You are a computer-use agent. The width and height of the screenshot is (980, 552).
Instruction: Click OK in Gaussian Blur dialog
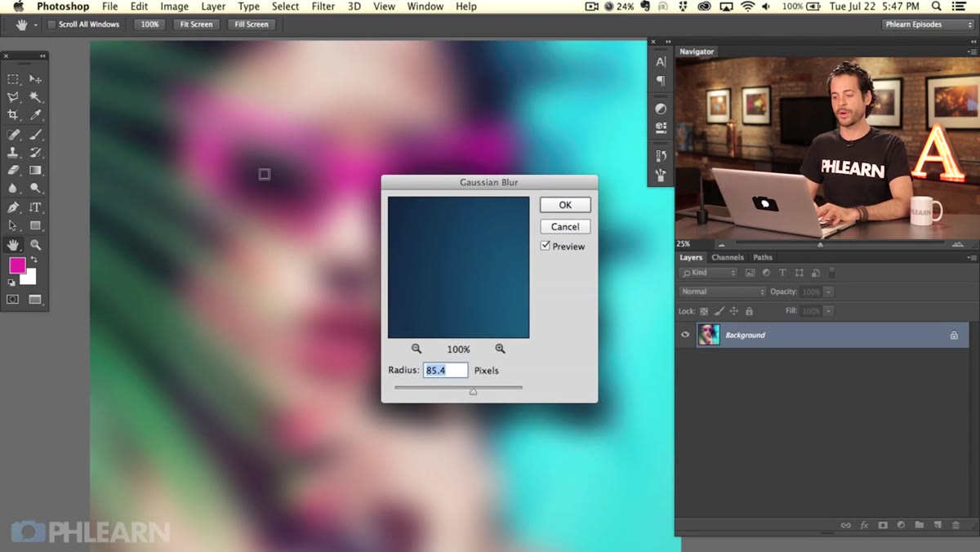click(565, 205)
